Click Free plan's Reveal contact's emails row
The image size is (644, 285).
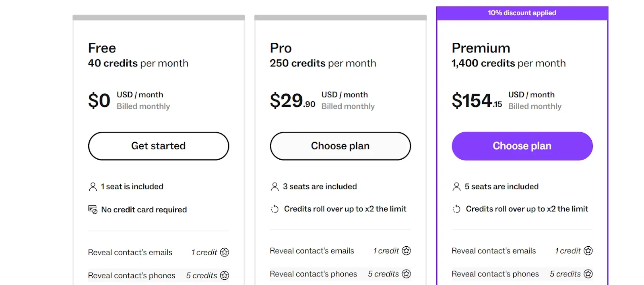pyautogui.click(x=130, y=252)
